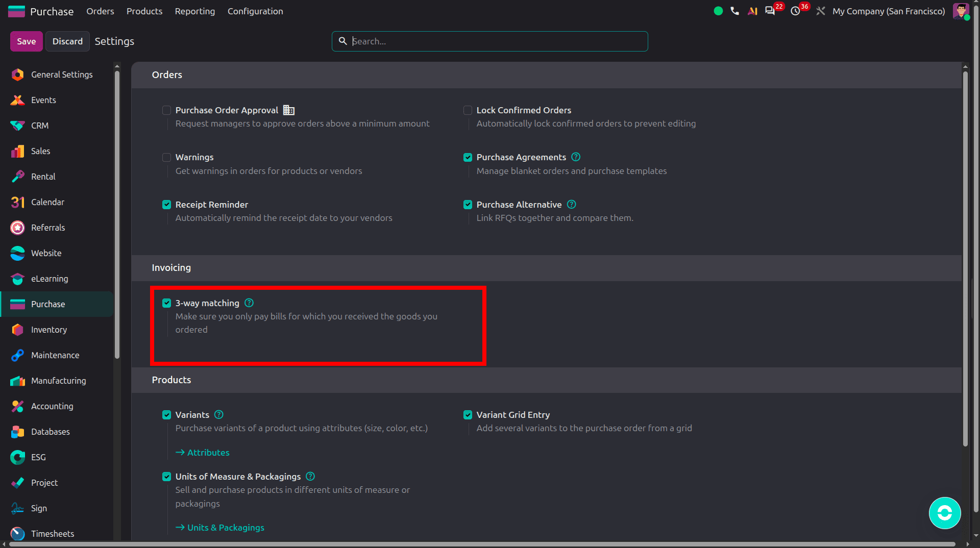Select Timesheets in settings sidebar
The image size is (980, 548).
click(57, 534)
